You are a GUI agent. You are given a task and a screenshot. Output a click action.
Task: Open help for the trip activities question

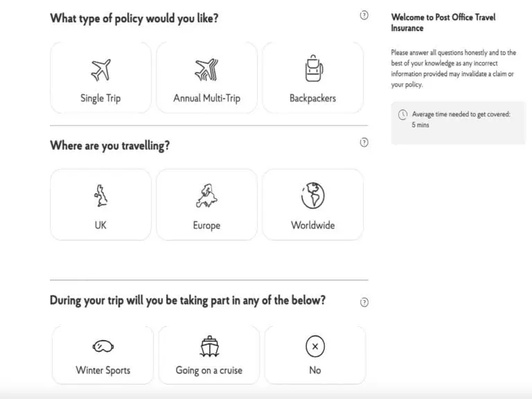[364, 302]
